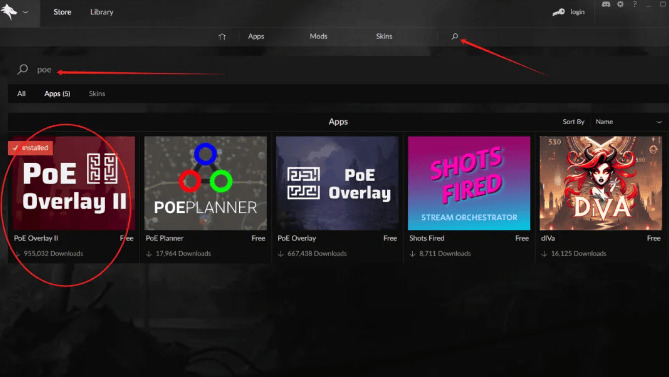The image size is (669, 377).
Task: Click the PoE Overlay II title text
Action: click(36, 238)
